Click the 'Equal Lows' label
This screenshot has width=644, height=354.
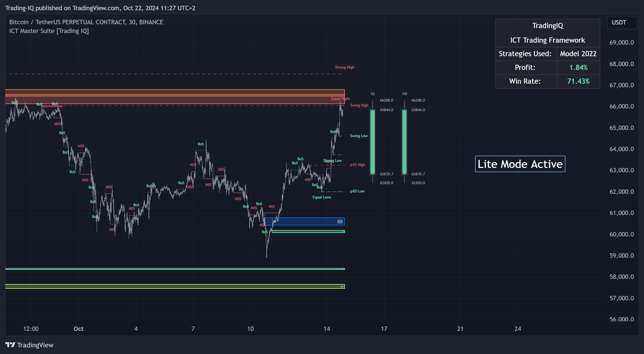pos(322,197)
